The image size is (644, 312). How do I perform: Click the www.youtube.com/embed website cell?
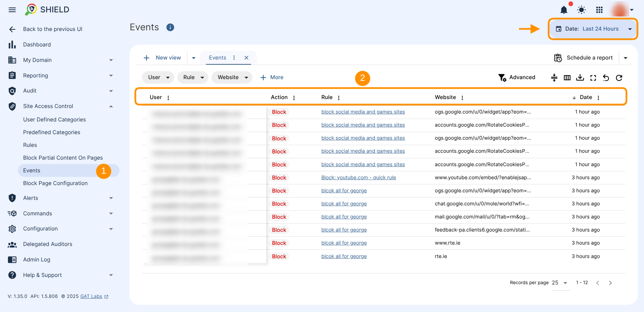click(483, 177)
